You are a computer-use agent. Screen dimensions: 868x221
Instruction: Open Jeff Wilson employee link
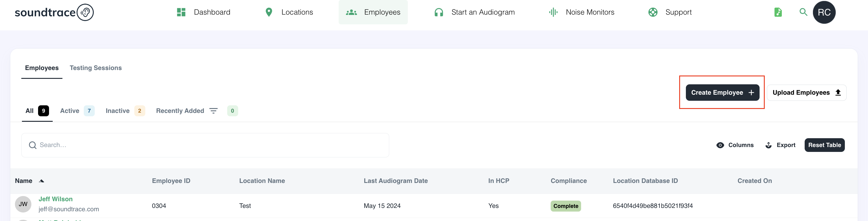point(56,199)
